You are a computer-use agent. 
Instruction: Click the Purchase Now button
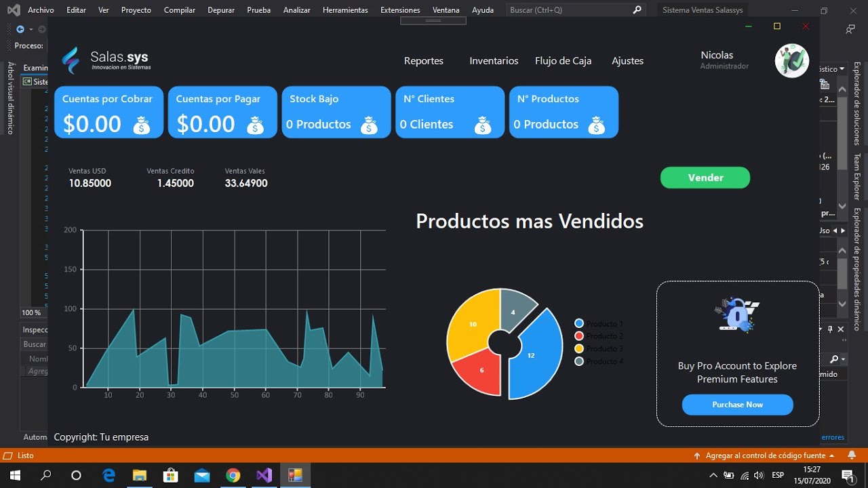point(737,405)
